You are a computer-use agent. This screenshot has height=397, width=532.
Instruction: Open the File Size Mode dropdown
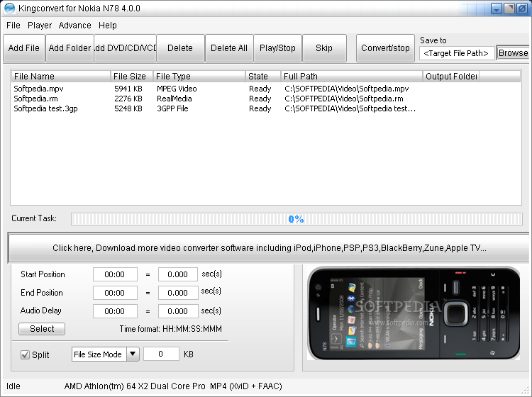pos(106,354)
